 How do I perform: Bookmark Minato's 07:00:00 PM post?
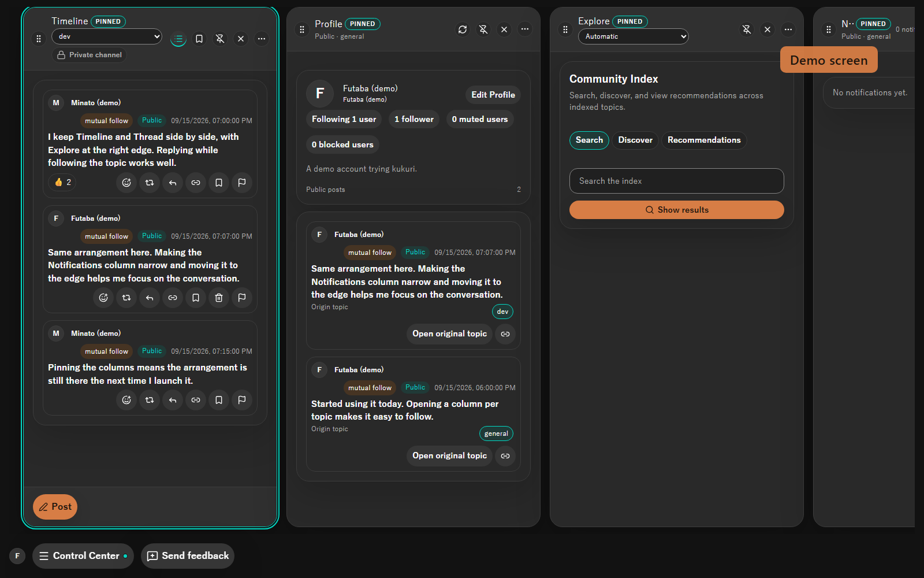pyautogui.click(x=219, y=183)
